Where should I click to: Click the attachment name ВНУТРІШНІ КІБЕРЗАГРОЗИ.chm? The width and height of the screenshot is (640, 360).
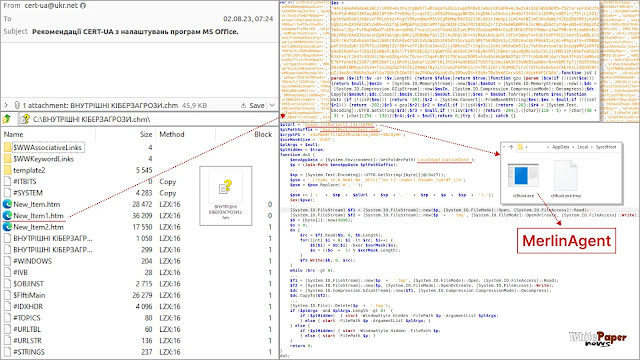[x=124, y=105]
